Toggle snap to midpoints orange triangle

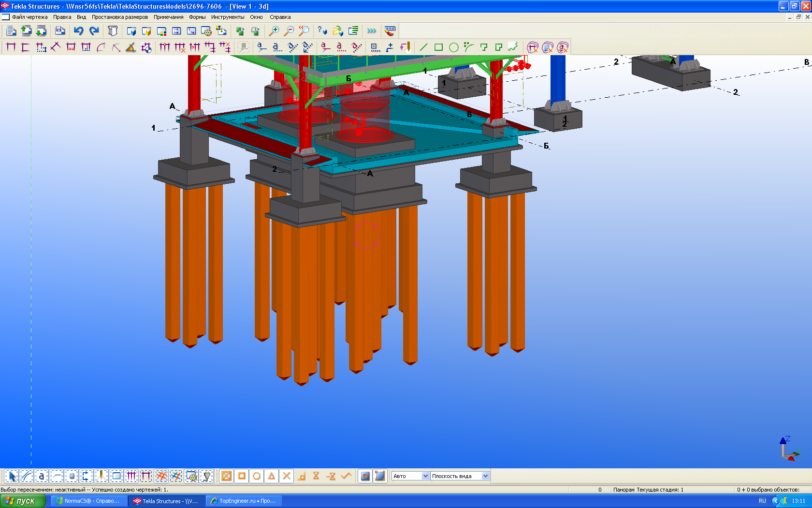click(x=272, y=476)
